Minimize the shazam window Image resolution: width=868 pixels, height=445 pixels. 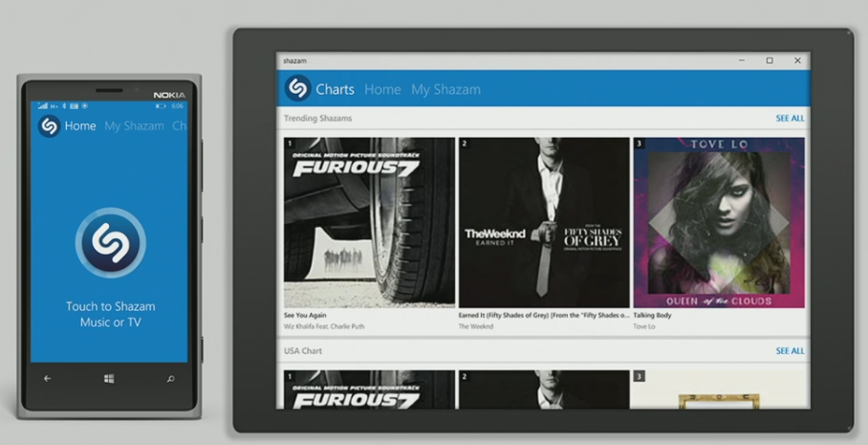tap(741, 60)
